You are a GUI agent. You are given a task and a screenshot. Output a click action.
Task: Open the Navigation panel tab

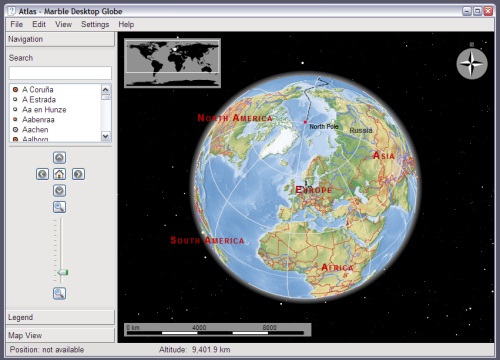(x=60, y=39)
